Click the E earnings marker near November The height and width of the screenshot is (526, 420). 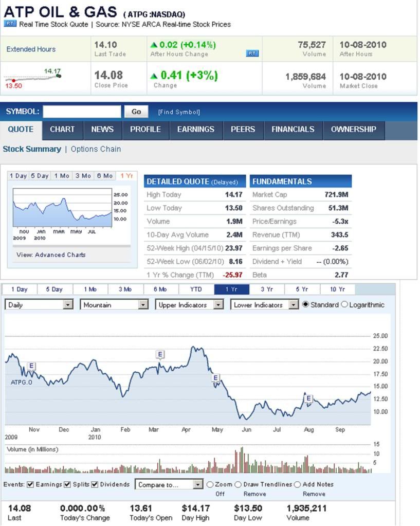click(31, 366)
